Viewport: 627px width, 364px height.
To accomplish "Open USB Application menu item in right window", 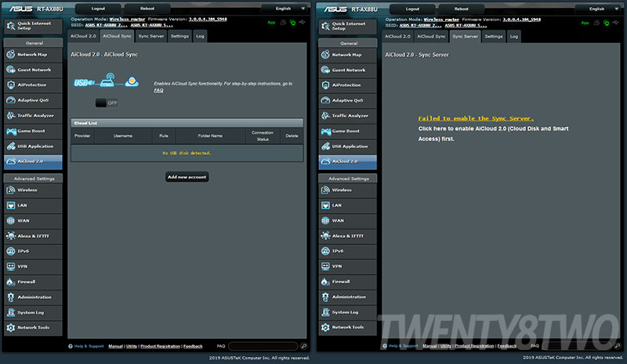I will tap(348, 146).
